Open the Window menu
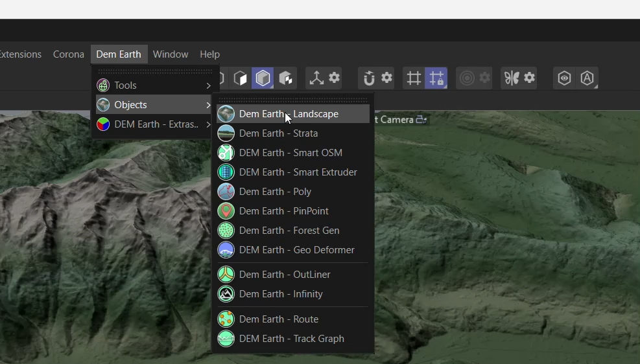The height and width of the screenshot is (364, 640). pos(171,54)
